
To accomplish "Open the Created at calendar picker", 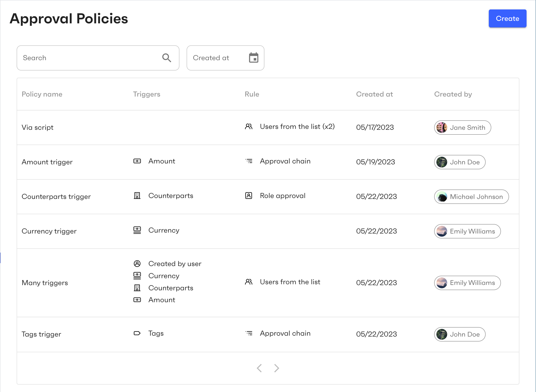I will (x=254, y=58).
